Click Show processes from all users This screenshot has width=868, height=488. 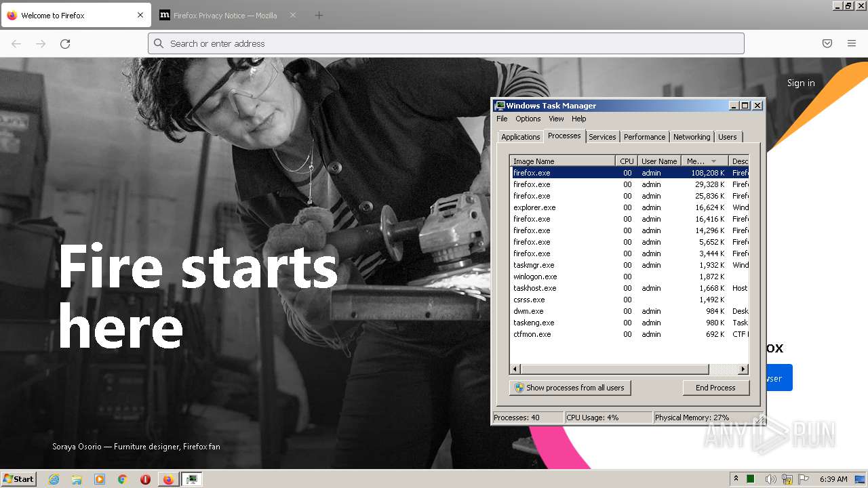click(x=570, y=388)
